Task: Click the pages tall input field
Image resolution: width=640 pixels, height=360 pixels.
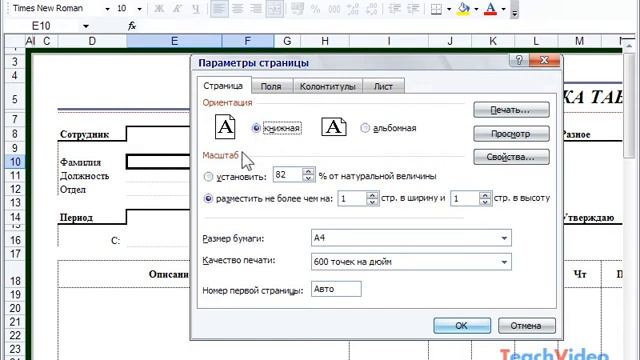Action: (465, 199)
